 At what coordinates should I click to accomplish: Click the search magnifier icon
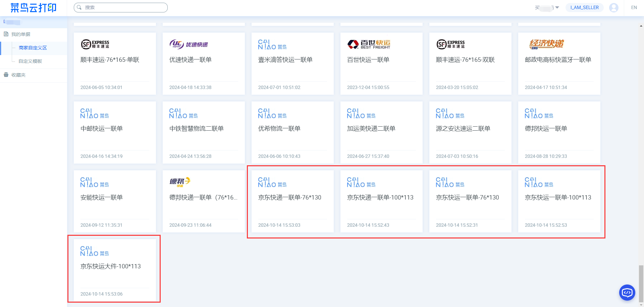[79, 7]
